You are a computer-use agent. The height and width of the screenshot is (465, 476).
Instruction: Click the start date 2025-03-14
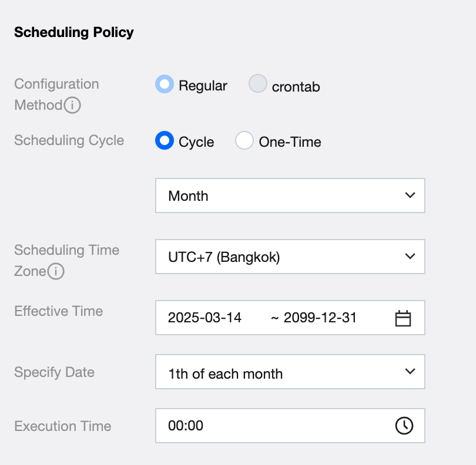pyautogui.click(x=205, y=318)
